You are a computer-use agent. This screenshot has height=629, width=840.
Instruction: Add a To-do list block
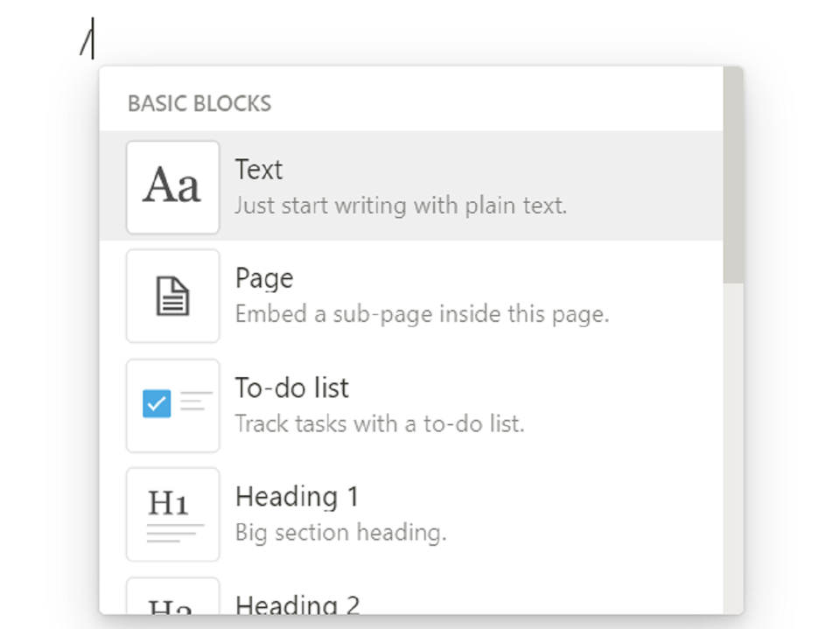coord(411,406)
